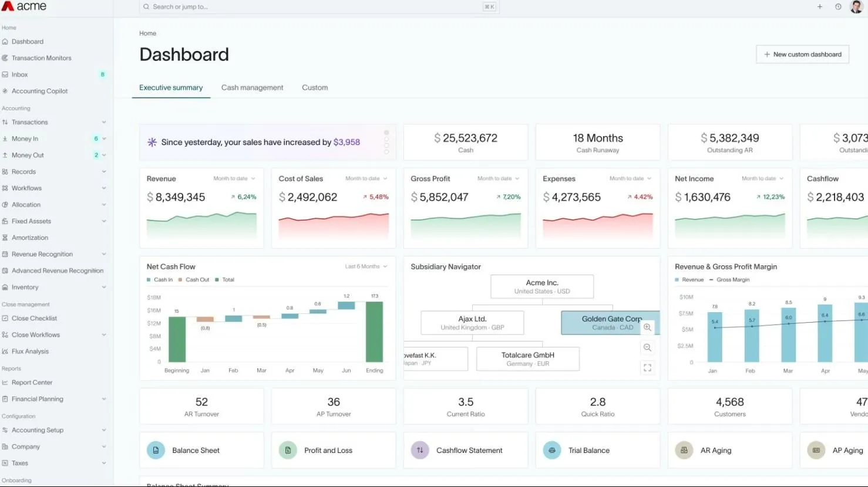868x487 pixels.
Task: Expand the Money In sidebar section
Action: click(104, 138)
